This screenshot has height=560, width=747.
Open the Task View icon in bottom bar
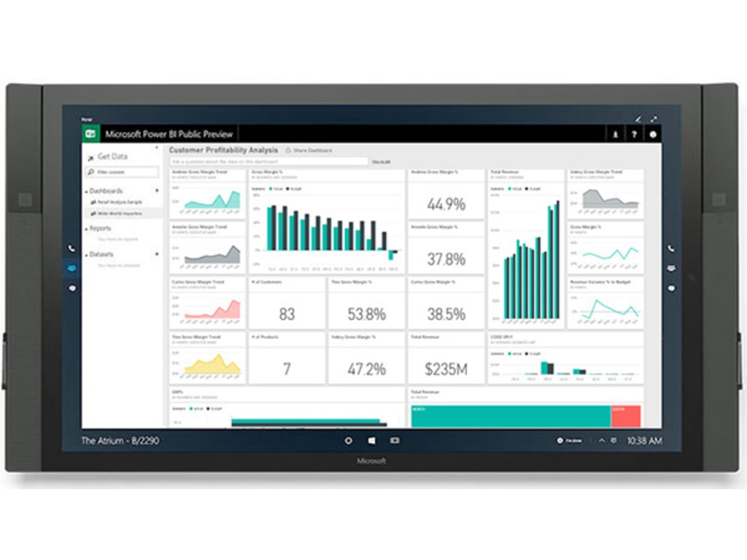(x=395, y=440)
